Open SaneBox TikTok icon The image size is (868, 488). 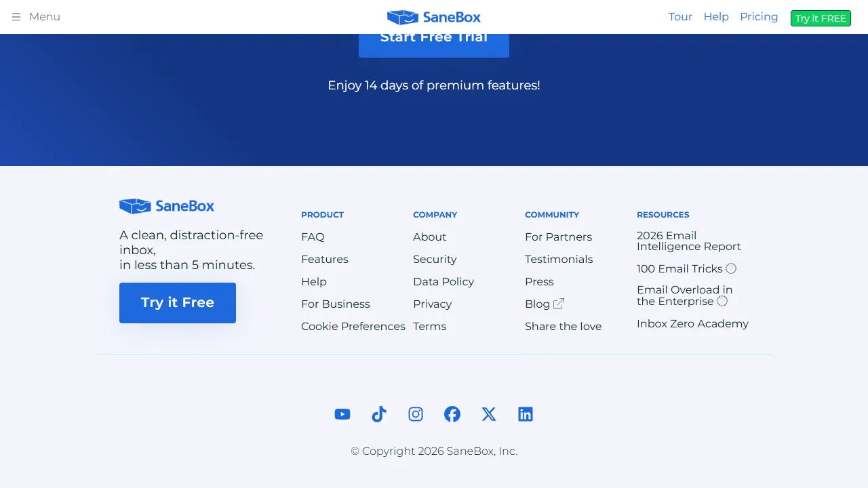click(379, 414)
